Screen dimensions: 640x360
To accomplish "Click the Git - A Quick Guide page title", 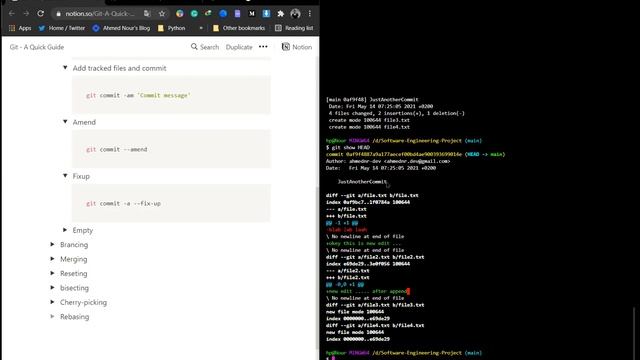I will (37, 47).
